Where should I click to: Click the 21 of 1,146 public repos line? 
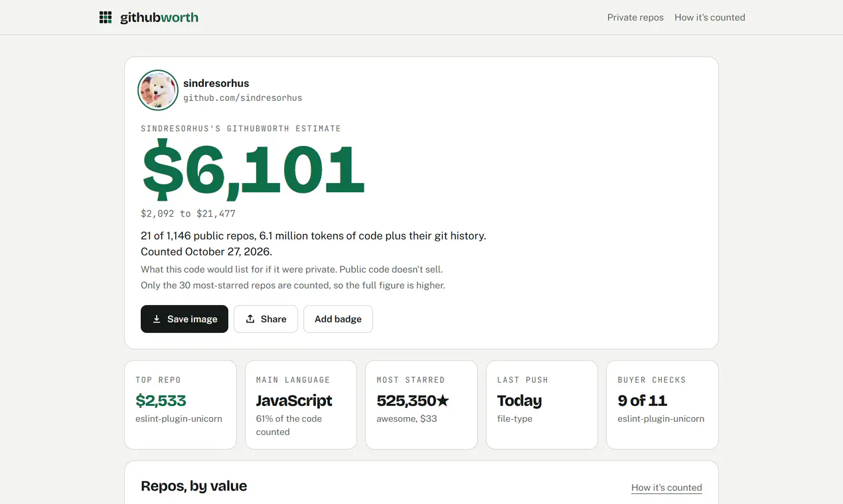(313, 235)
